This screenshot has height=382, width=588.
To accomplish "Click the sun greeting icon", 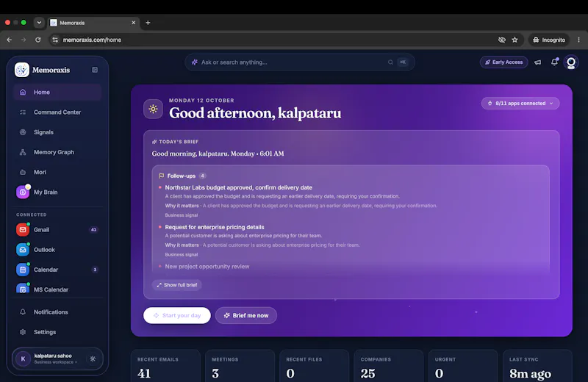I will click(153, 109).
